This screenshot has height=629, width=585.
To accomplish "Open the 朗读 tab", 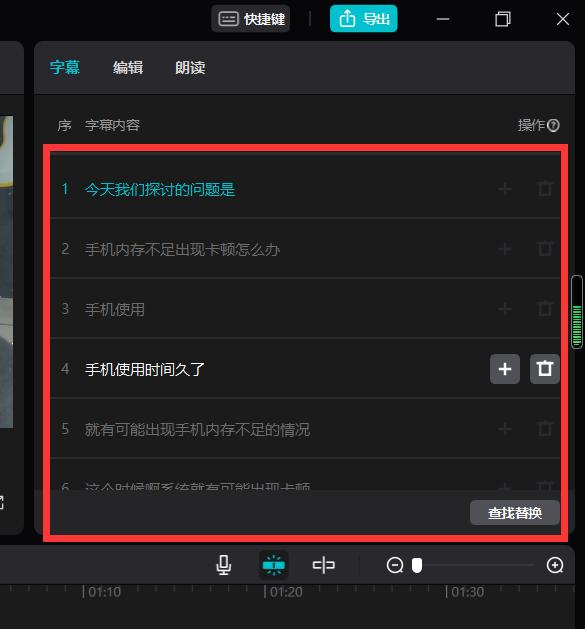I will [190, 67].
